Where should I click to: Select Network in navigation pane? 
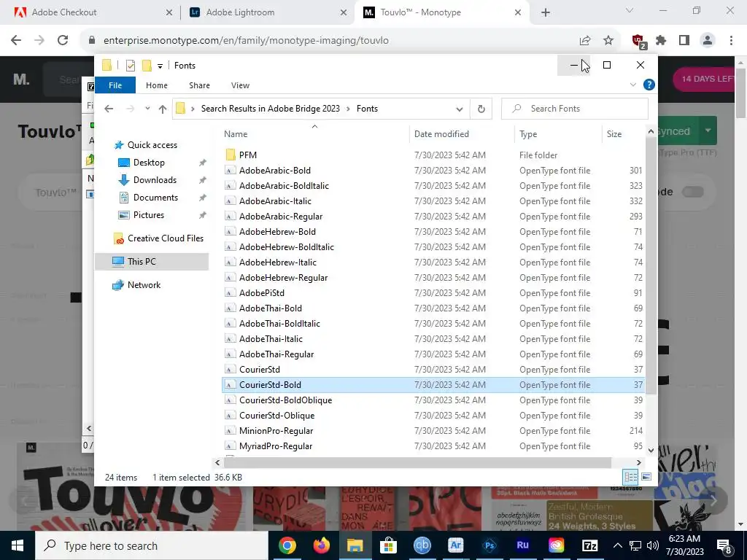pos(144,285)
